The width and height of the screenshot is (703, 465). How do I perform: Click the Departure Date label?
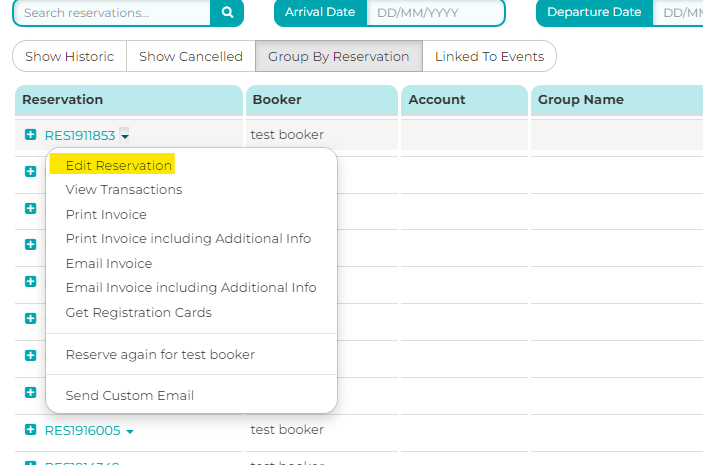[594, 12]
